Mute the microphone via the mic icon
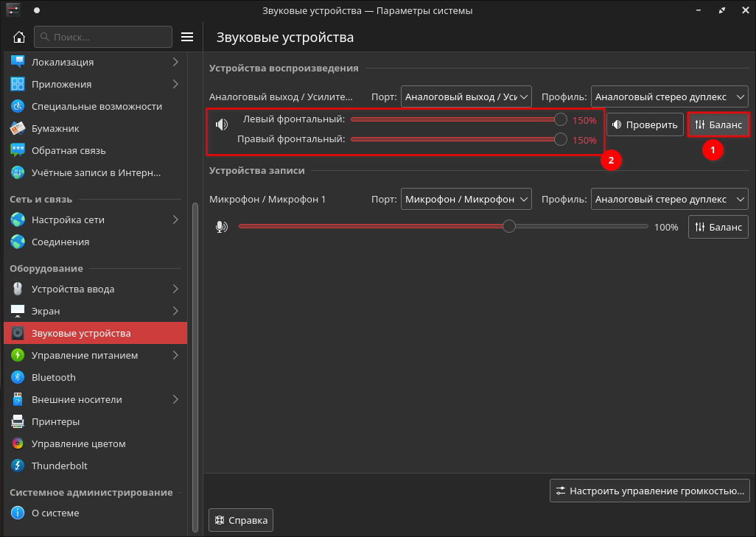This screenshot has height=537, width=756. point(222,227)
